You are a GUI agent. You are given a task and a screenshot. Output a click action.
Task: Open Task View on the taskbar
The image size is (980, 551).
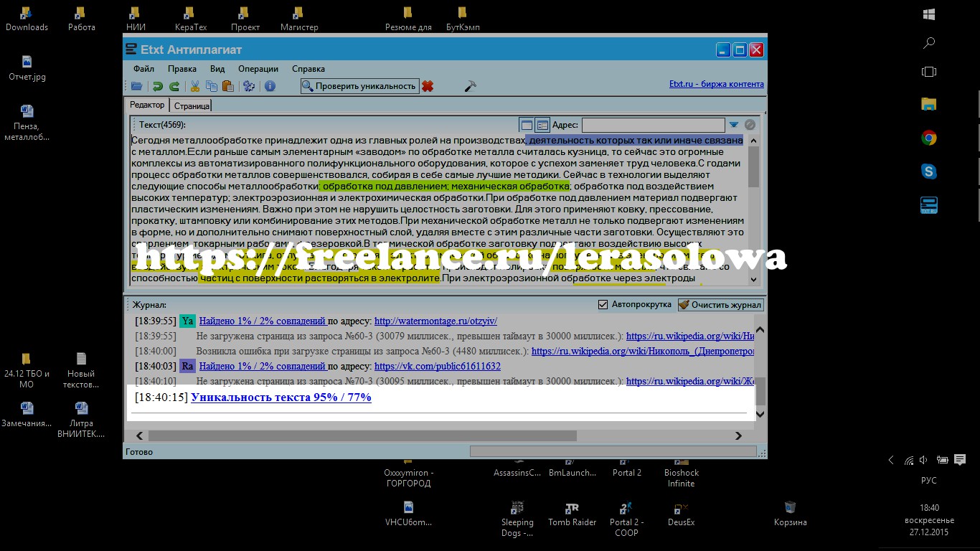pos(929,72)
